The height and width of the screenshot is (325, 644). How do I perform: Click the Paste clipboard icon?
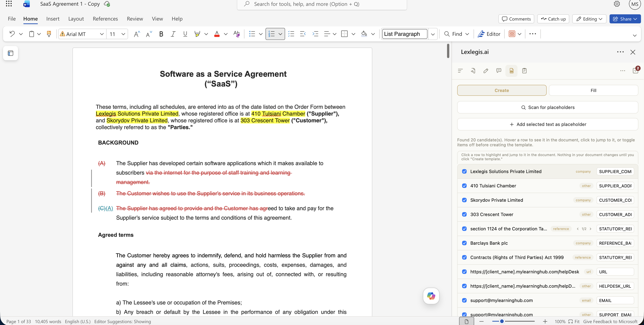coord(31,34)
